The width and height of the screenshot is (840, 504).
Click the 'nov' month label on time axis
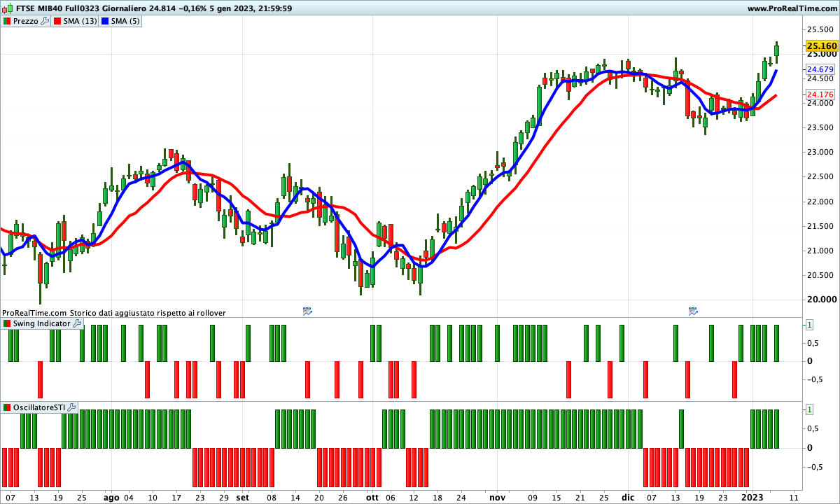pyautogui.click(x=497, y=498)
